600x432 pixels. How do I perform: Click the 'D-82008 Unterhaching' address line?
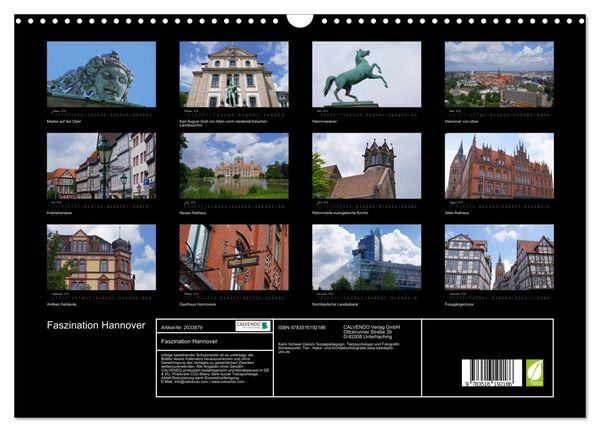point(367,337)
